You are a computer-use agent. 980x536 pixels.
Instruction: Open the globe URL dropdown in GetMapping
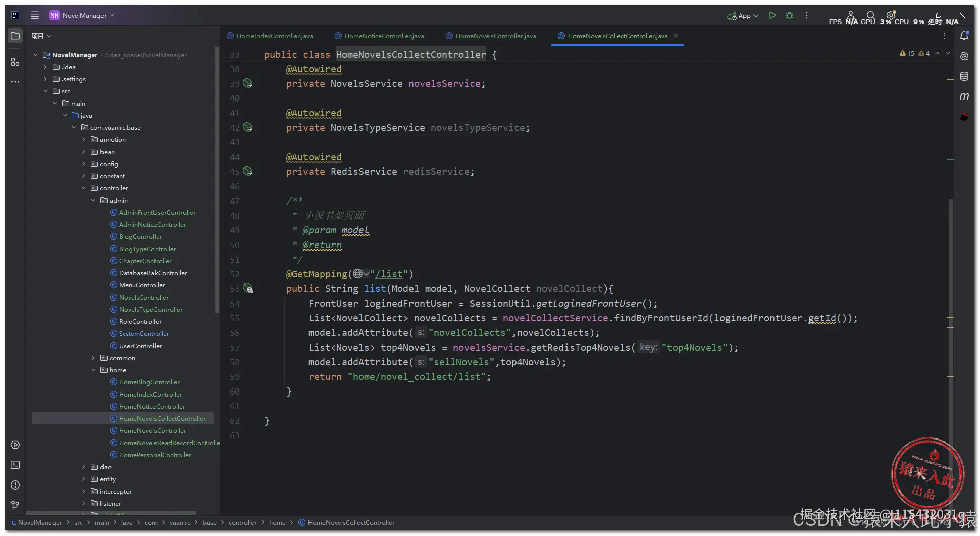click(x=360, y=274)
